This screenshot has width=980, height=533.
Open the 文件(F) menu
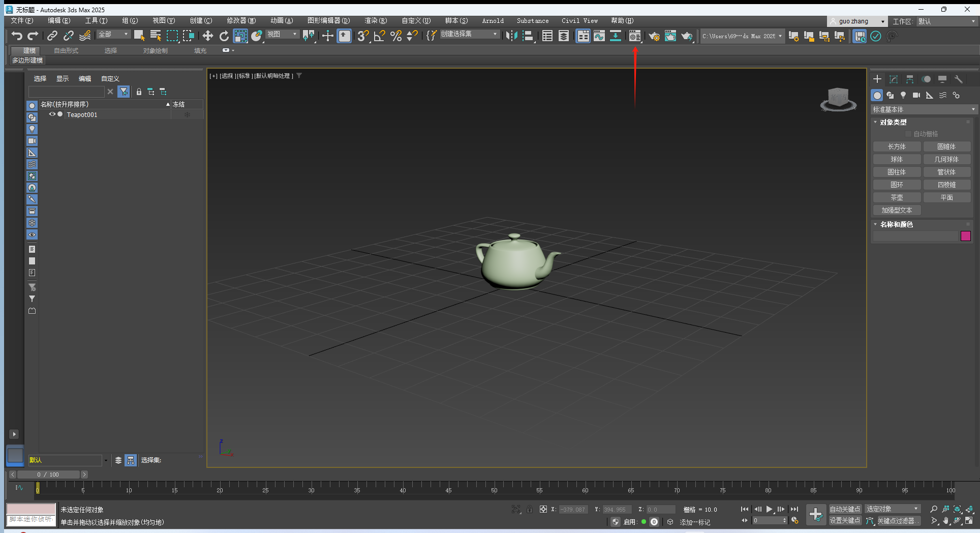pyautogui.click(x=22, y=21)
